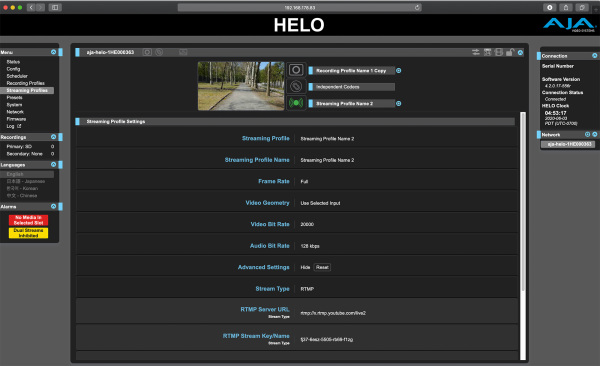The height and width of the screenshot is (366, 600).
Task: Click the Network panel gear icon
Action: coord(587,134)
